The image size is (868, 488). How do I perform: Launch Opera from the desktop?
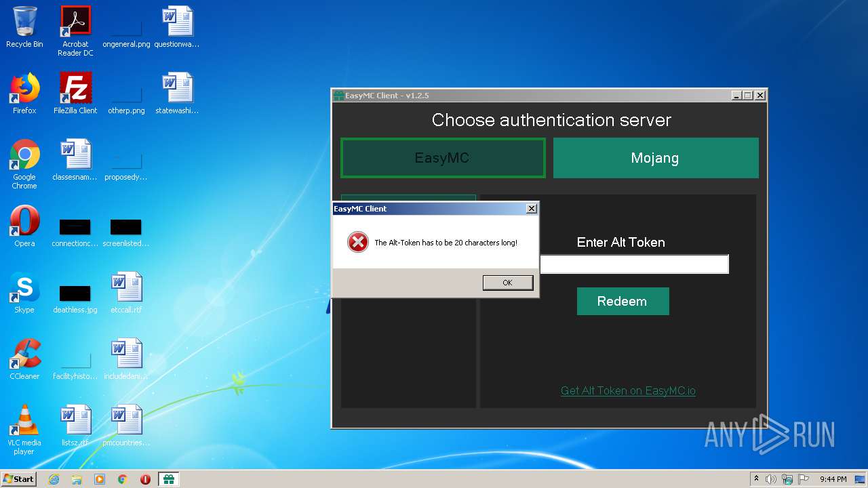point(24,226)
